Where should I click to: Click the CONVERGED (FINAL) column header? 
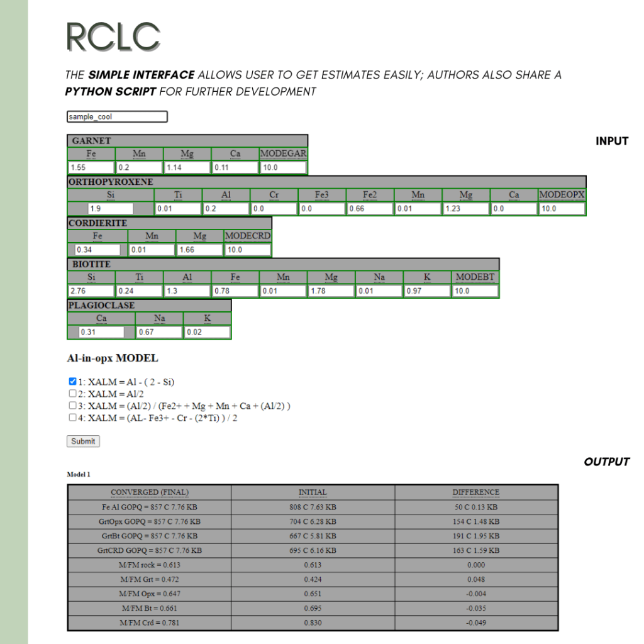(x=149, y=492)
